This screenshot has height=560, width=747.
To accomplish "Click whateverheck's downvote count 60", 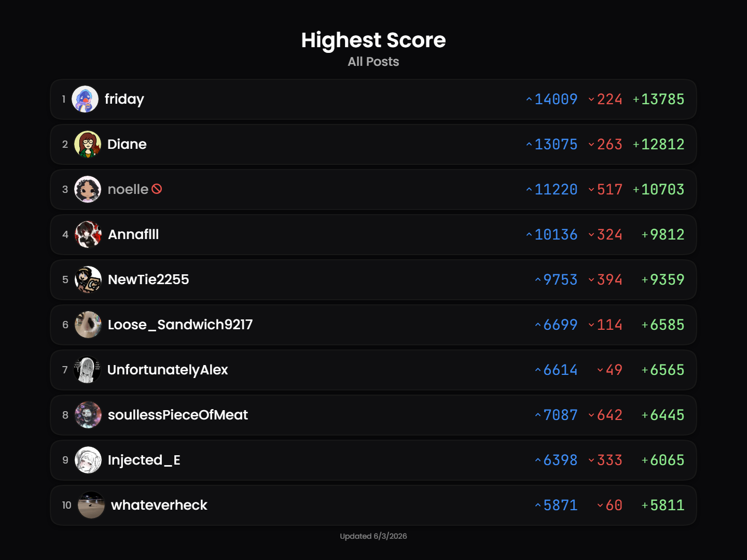I will (x=610, y=505).
